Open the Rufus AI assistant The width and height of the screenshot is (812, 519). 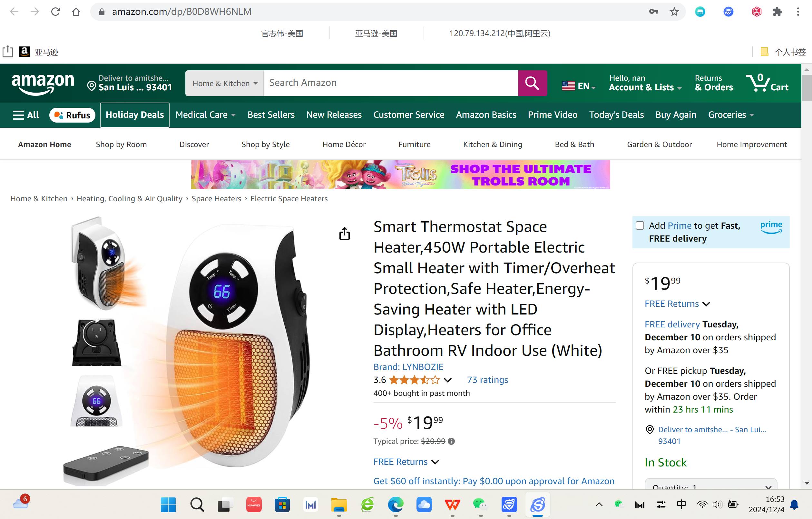pyautogui.click(x=72, y=115)
